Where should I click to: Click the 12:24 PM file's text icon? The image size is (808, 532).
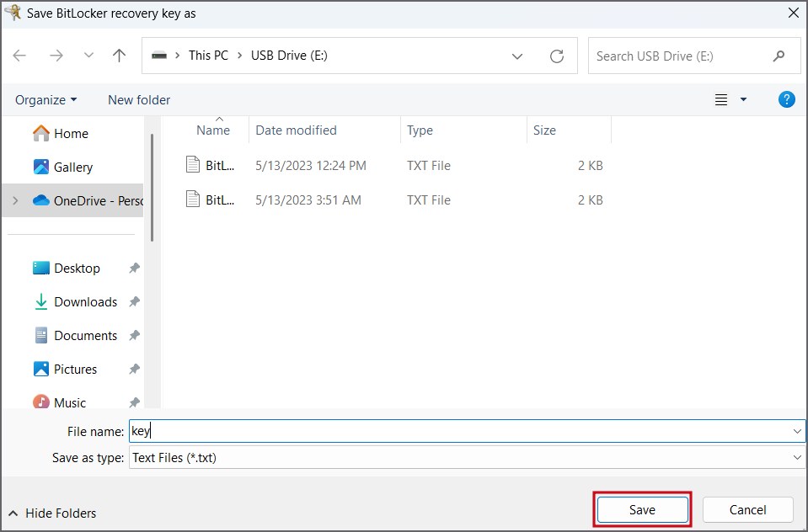coord(193,165)
